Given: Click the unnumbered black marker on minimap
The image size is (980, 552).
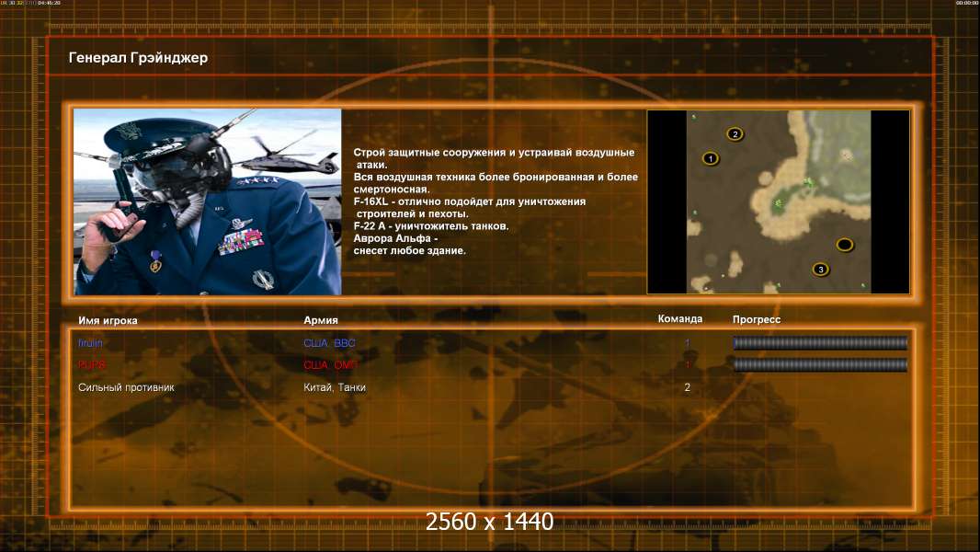Looking at the screenshot, I should (844, 245).
